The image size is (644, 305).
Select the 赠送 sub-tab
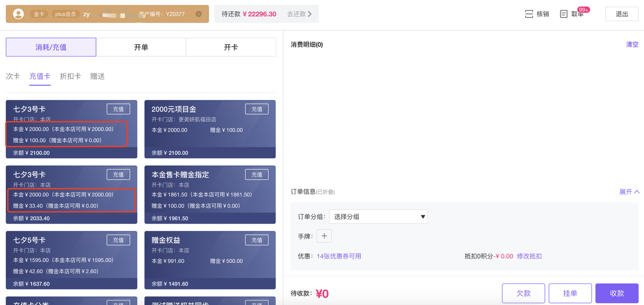click(x=98, y=76)
